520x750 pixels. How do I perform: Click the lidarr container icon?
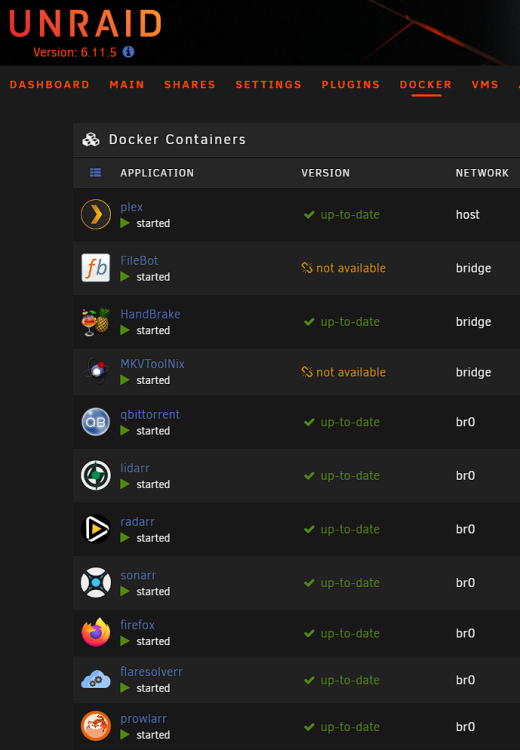tap(96, 475)
